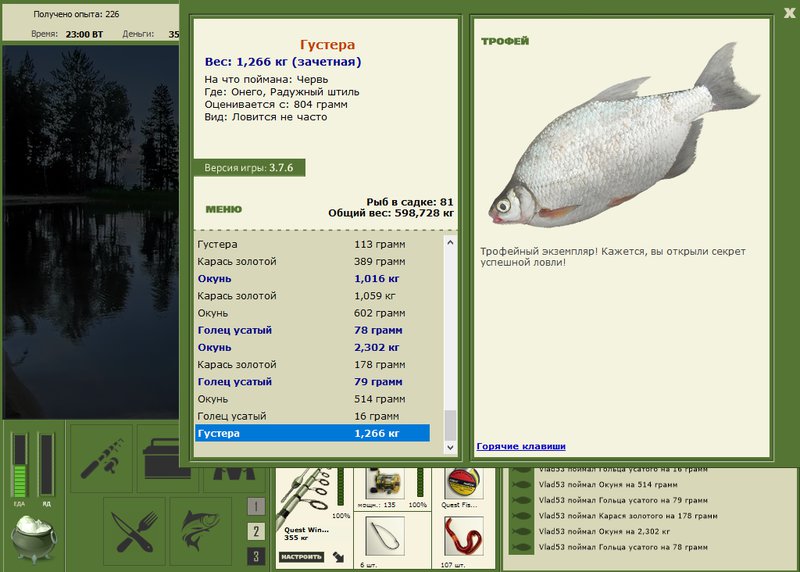Click the arrow icon beside НАСТРОИТЬ
The height and width of the screenshot is (572, 800).
338,557
